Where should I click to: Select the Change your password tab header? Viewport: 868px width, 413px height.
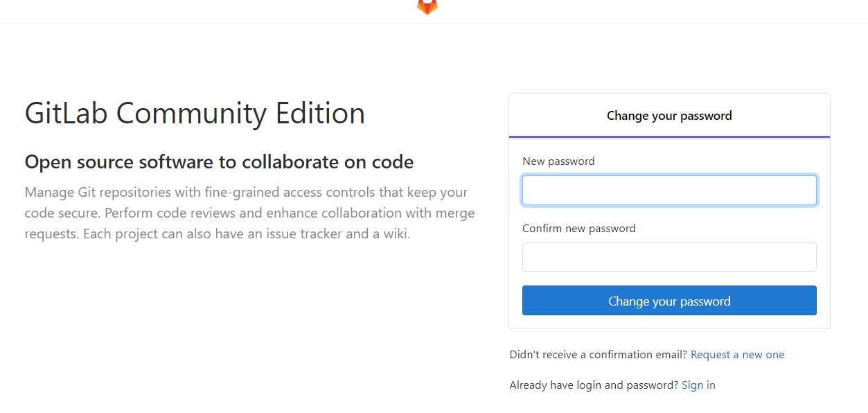(x=669, y=116)
